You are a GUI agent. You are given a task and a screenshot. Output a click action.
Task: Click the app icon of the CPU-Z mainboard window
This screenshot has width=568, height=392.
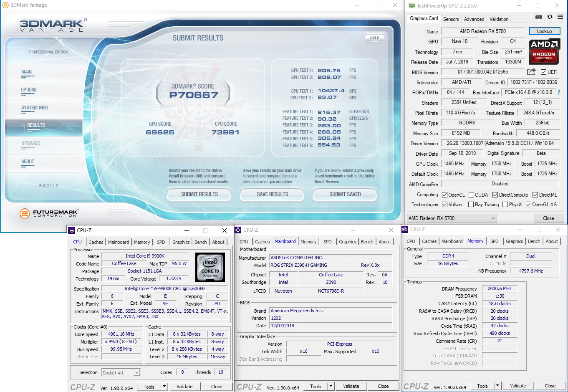coord(238,230)
